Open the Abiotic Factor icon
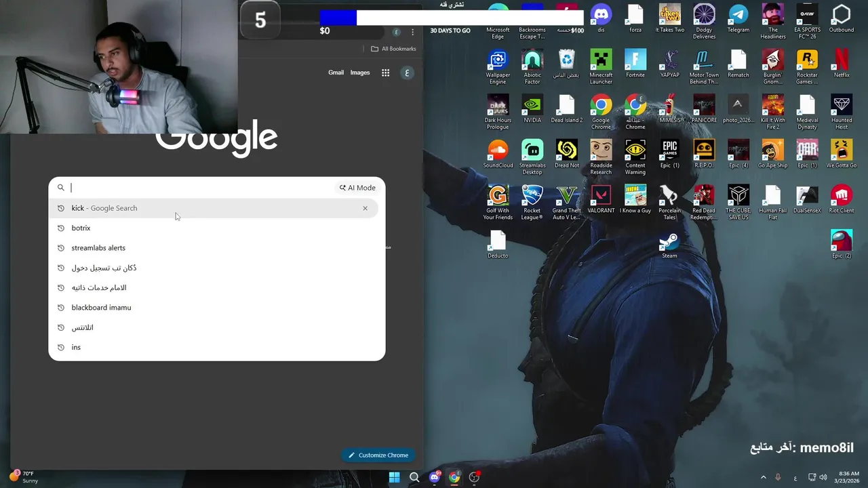 coord(532,67)
